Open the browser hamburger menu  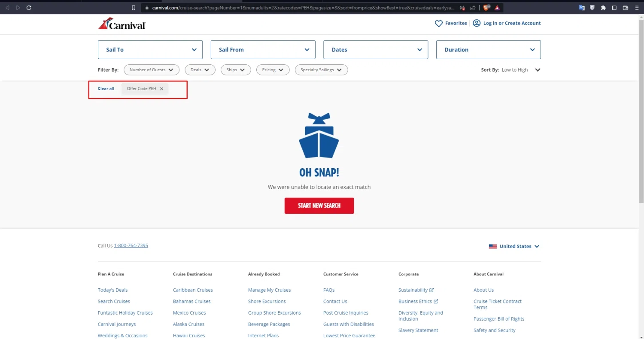[x=636, y=8]
